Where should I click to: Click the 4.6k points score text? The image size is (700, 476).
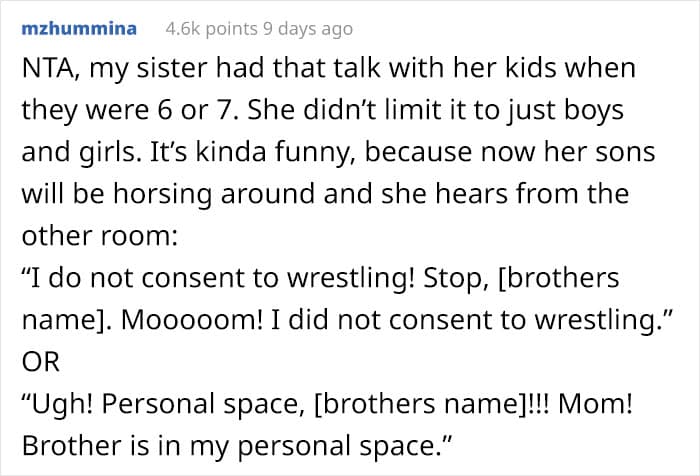tap(212, 29)
